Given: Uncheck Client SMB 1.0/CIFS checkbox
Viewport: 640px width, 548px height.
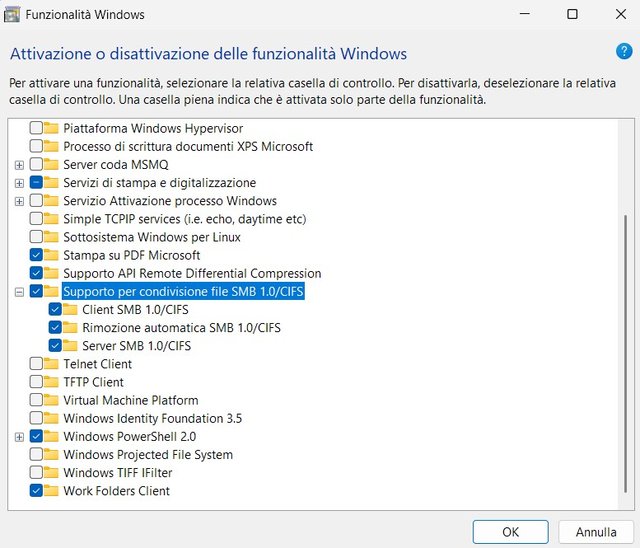Looking at the screenshot, I should point(55,309).
